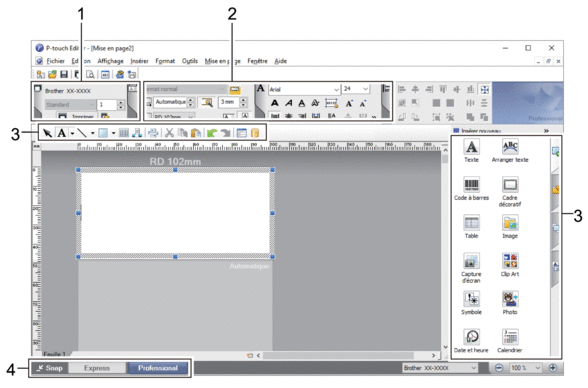
Task: Click the zoom in plus button
Action: (553, 368)
